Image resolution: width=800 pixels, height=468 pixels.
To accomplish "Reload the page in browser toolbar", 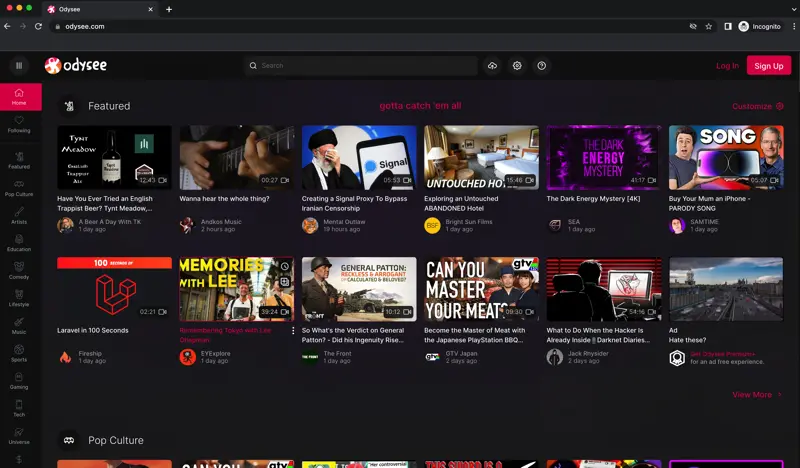I will (38, 27).
